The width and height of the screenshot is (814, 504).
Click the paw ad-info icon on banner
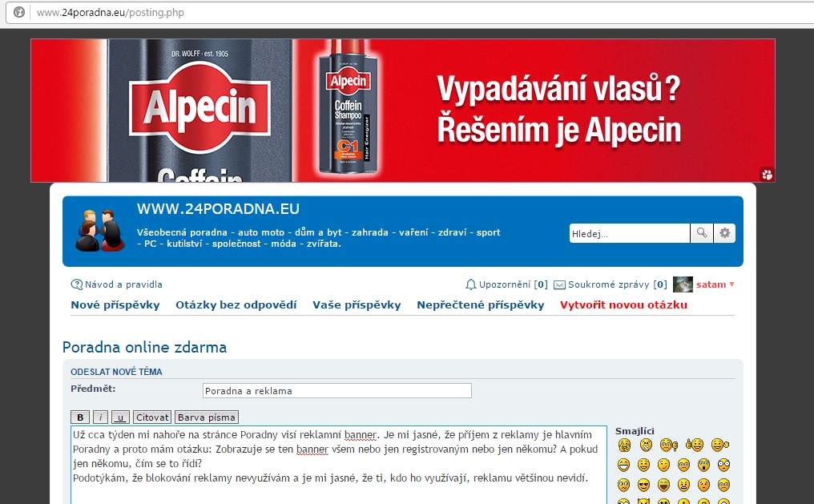point(768,175)
